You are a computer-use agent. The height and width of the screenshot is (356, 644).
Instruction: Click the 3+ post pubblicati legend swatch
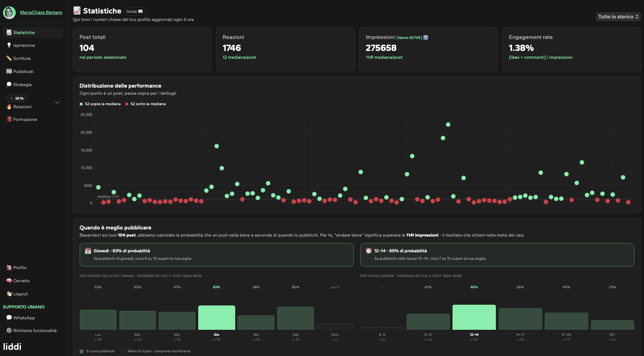click(82, 351)
